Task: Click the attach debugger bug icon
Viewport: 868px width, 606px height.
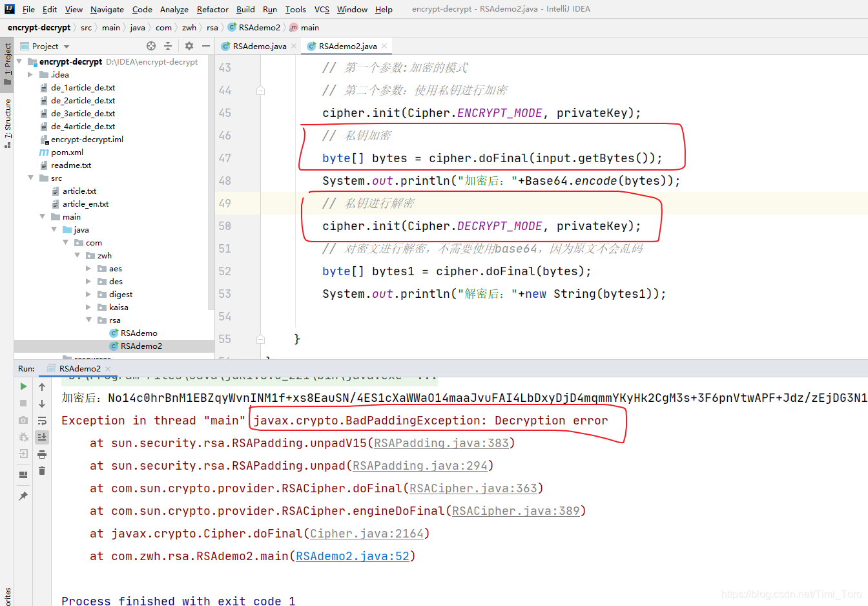Action: pos(23,437)
